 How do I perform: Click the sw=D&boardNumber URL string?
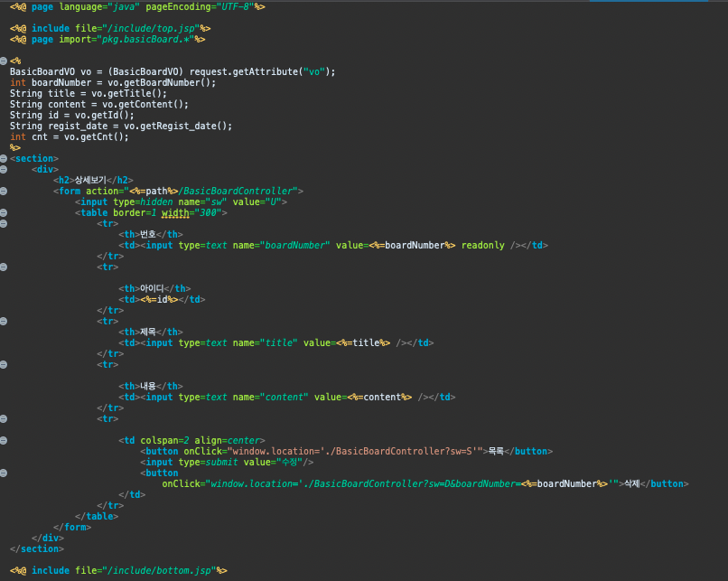[412, 484]
